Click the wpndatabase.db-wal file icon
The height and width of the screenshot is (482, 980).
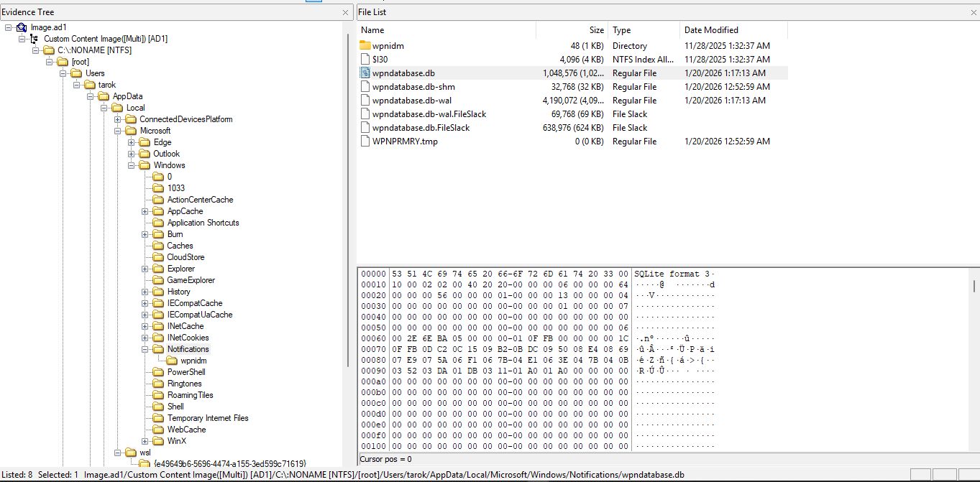(x=365, y=101)
